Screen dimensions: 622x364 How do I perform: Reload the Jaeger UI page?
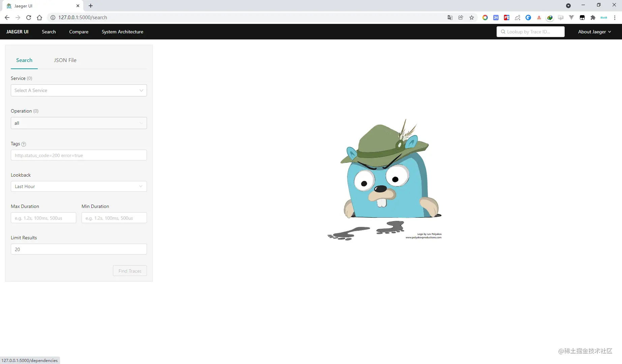(29, 18)
